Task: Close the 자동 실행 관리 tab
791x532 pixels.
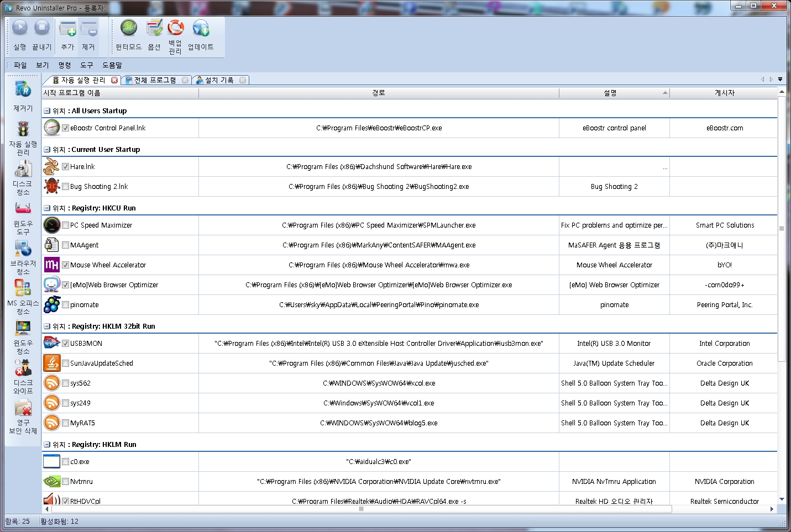Action: [x=114, y=80]
